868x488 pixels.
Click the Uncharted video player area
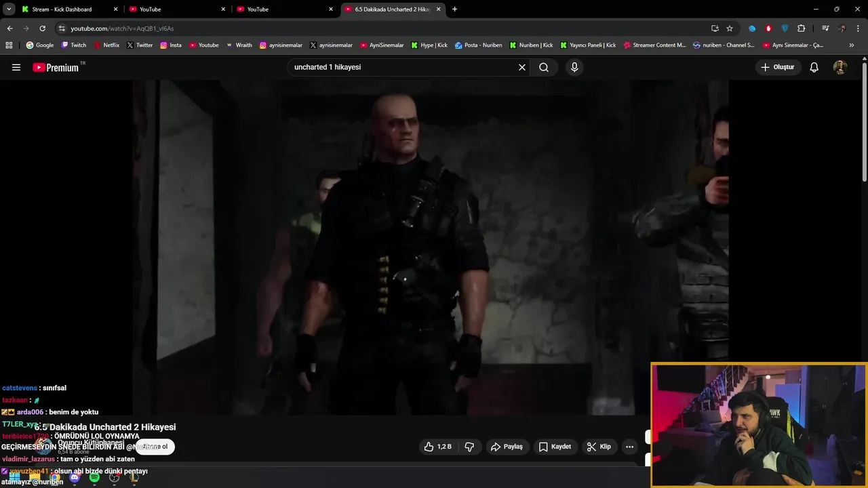[431, 247]
